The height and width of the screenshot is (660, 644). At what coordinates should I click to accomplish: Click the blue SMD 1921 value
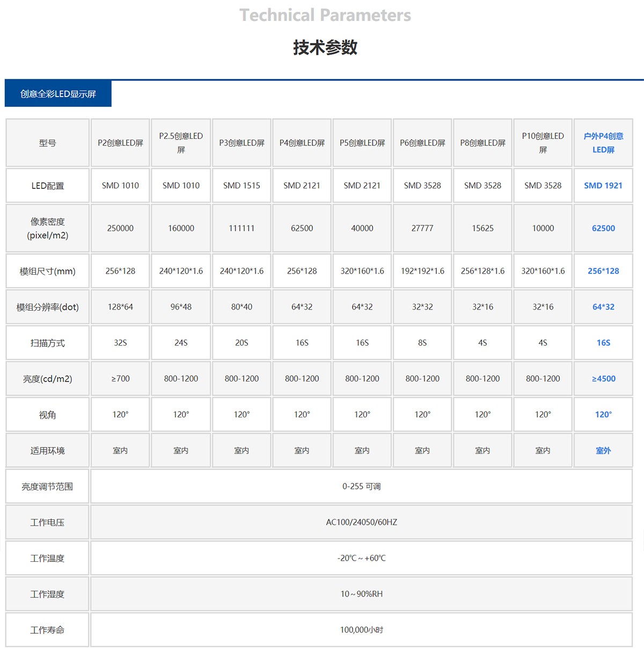(x=603, y=186)
